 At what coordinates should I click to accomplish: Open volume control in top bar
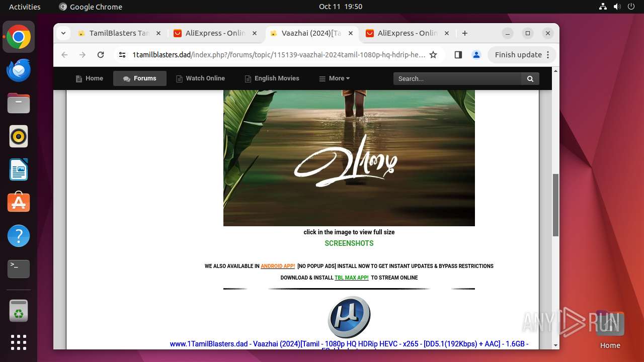point(617,7)
